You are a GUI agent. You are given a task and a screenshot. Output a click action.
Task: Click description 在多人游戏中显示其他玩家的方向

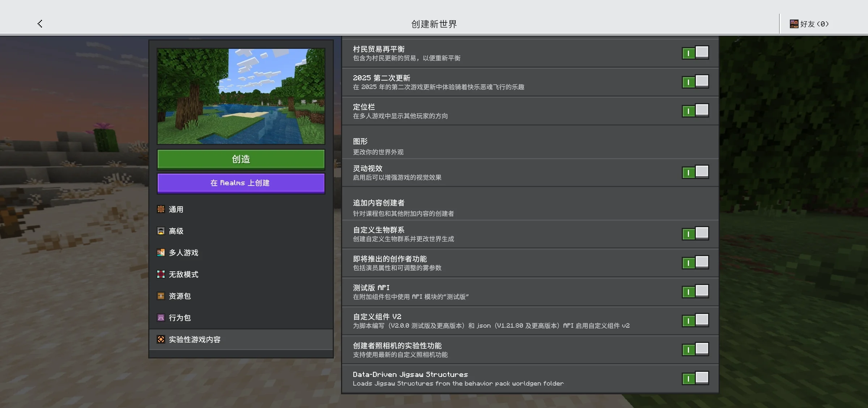coord(400,116)
